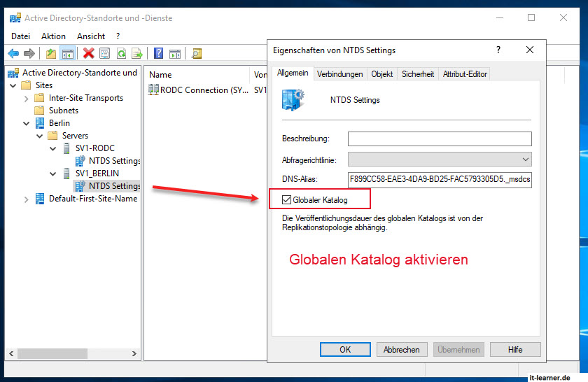The image size is (588, 382).
Task: Click the Inter-Site Transports folder icon
Action: pos(39,98)
